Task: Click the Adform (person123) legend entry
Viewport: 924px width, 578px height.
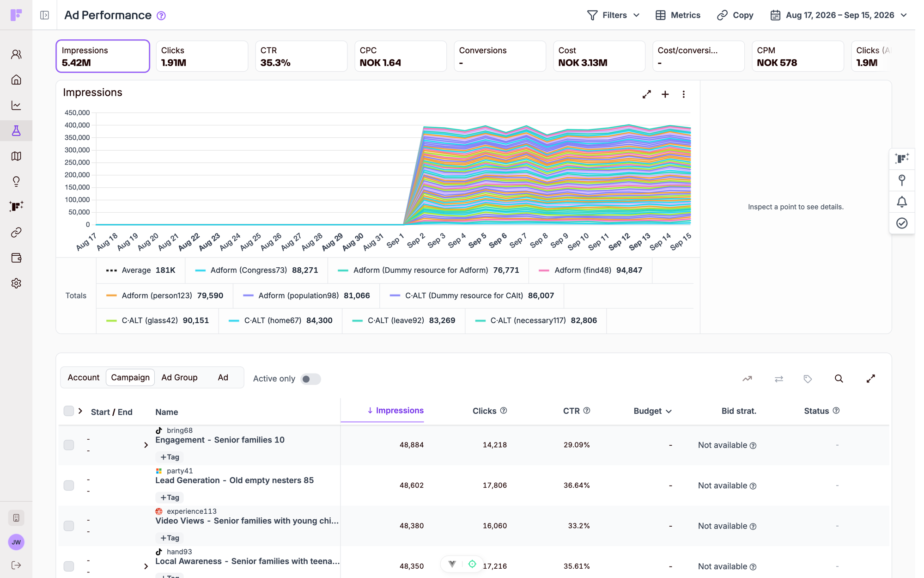Action: tap(164, 295)
